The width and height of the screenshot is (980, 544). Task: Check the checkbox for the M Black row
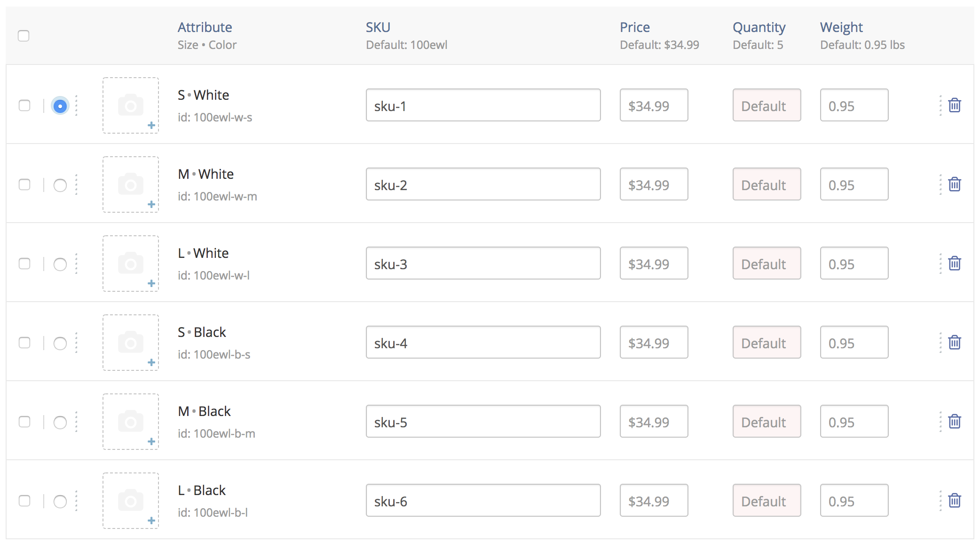25,422
